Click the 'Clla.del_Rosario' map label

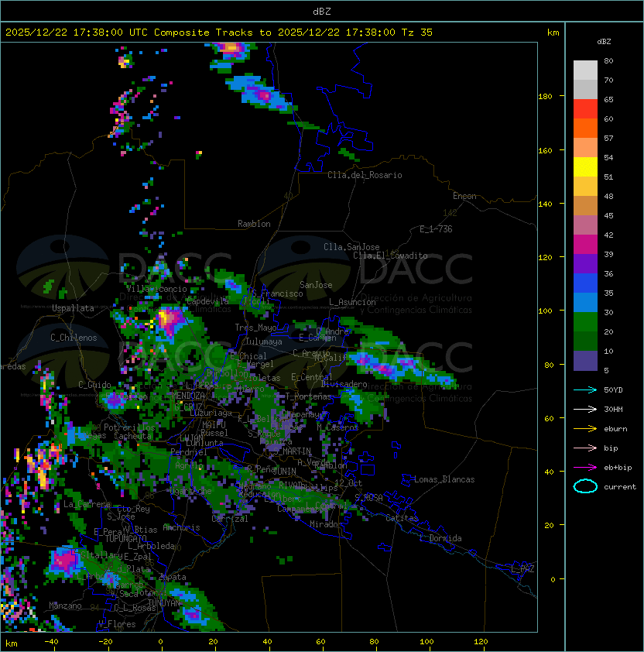coord(365,175)
